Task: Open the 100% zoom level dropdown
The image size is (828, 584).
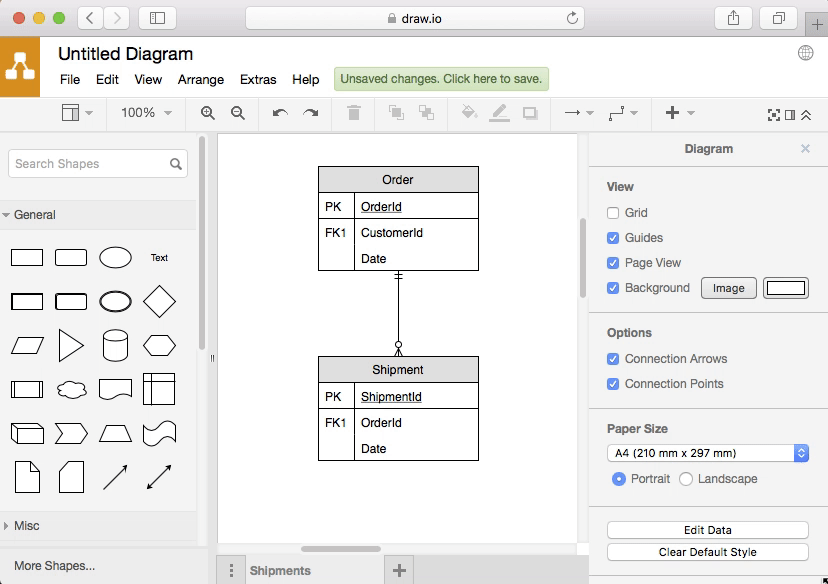Action: tap(146, 113)
